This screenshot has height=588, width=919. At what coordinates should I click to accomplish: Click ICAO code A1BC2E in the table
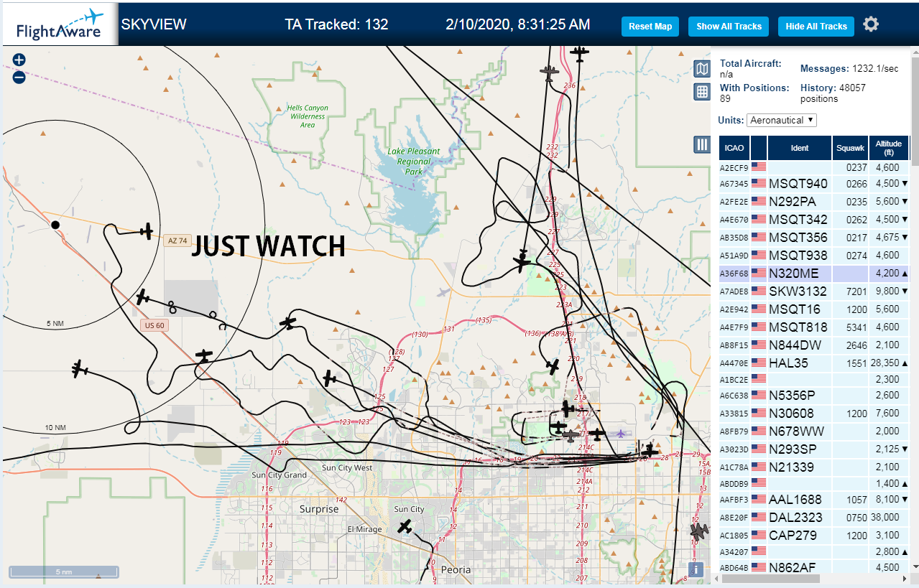(x=734, y=378)
